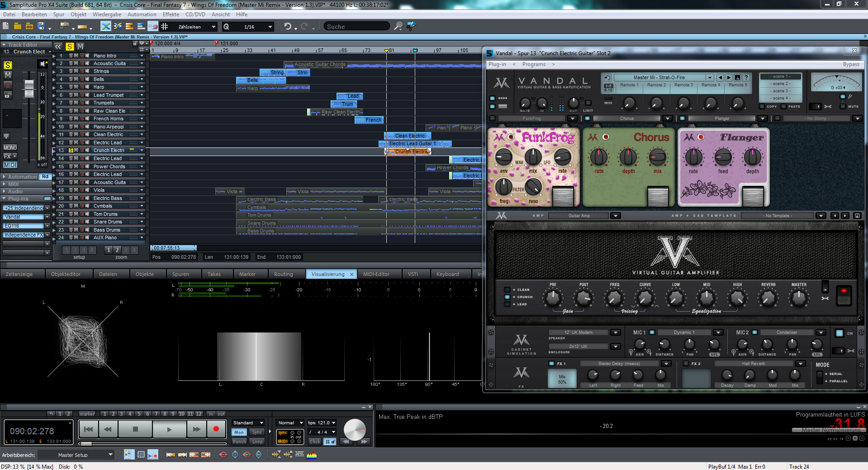Activate the crossfade mode icon in the toolbar
Viewport: 868px width, 470px height.
(x=105, y=26)
